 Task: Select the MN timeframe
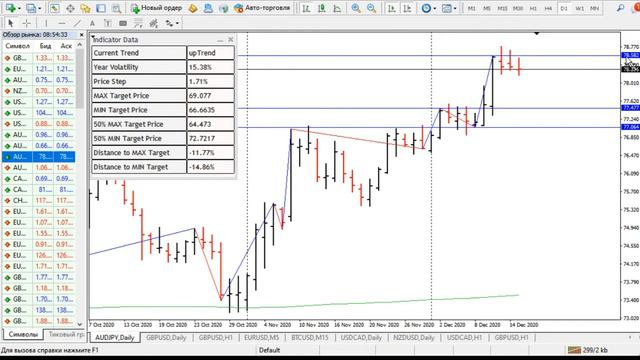click(x=595, y=8)
